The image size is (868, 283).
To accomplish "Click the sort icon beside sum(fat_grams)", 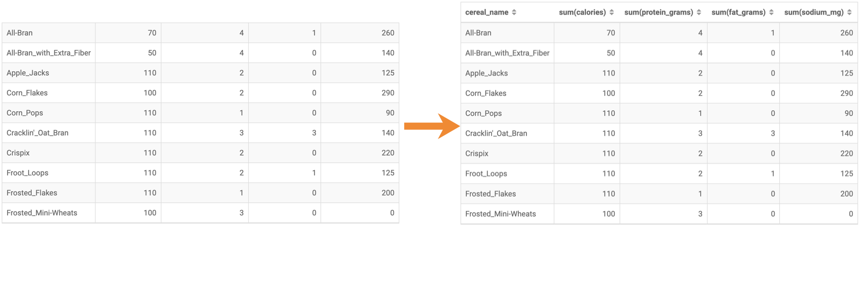I will (771, 12).
